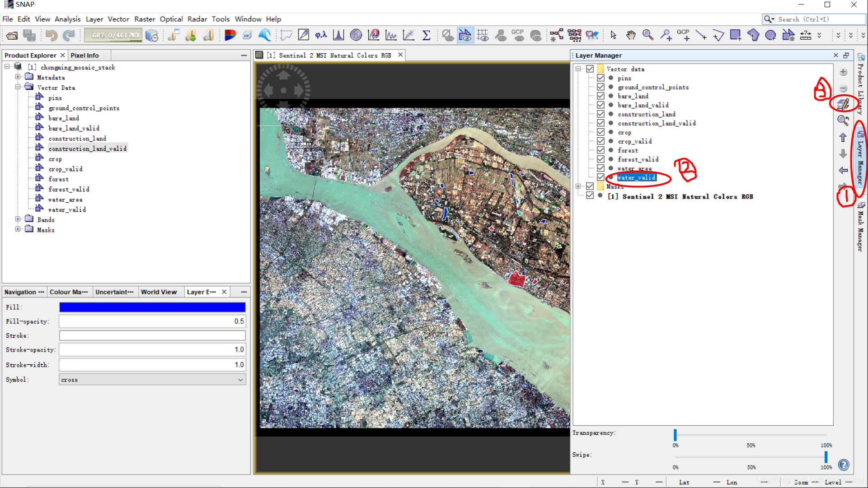Screen dimensions: 868x488
Task: Toggle ground_control_points layer checkbox
Action: [601, 87]
